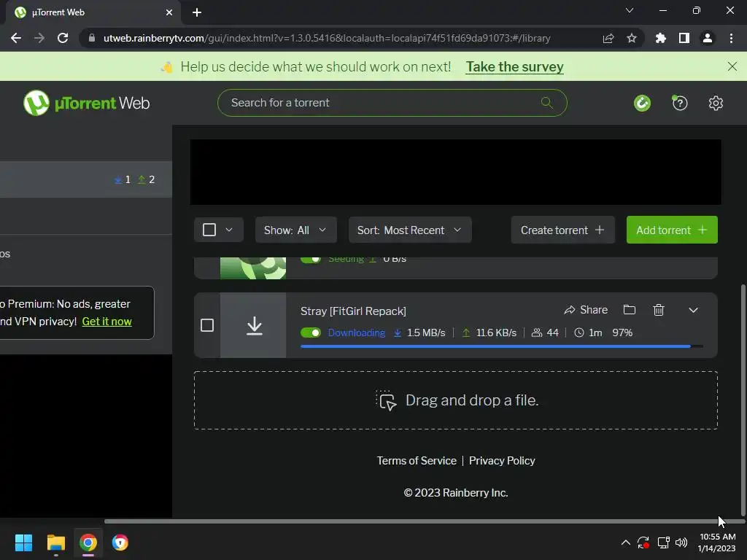Click the search magnifier icon
Image resolution: width=747 pixels, height=560 pixels.
[x=547, y=102]
